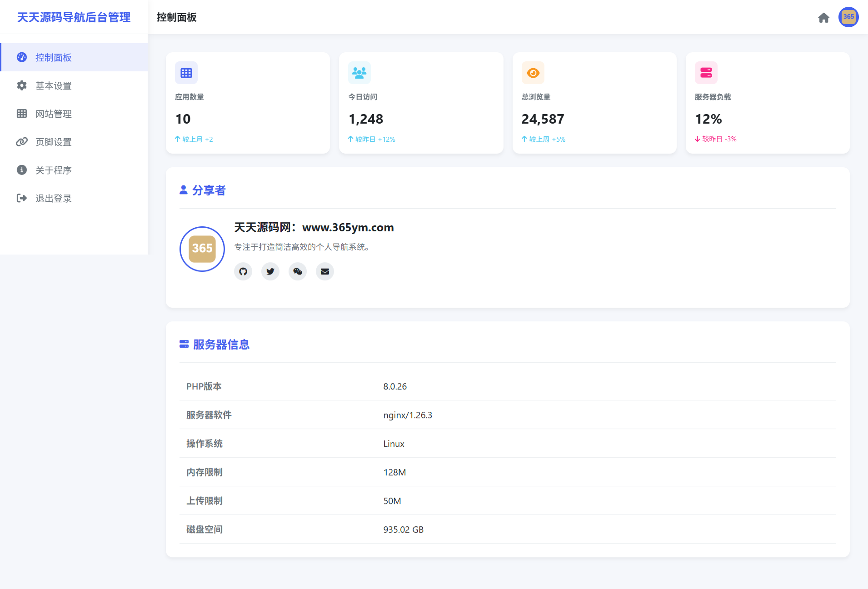This screenshot has height=589, width=868.
Task: Open 网站管理 via its grid icon
Action: [x=22, y=114]
